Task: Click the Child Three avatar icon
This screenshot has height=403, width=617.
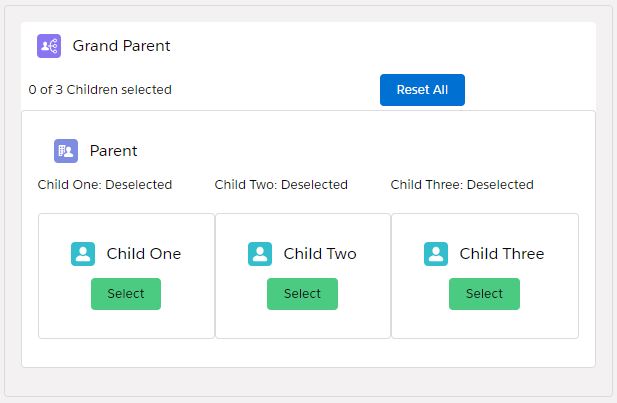Action: pos(436,254)
